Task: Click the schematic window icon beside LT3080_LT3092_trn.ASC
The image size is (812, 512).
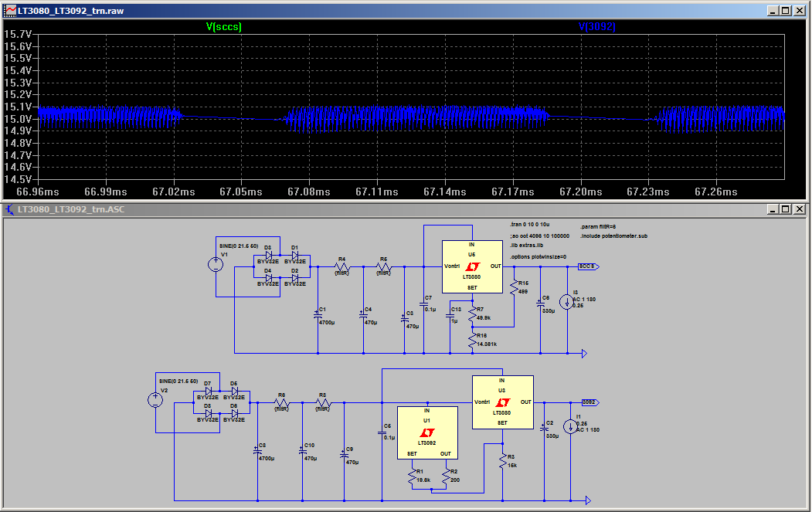Action: click(x=10, y=209)
